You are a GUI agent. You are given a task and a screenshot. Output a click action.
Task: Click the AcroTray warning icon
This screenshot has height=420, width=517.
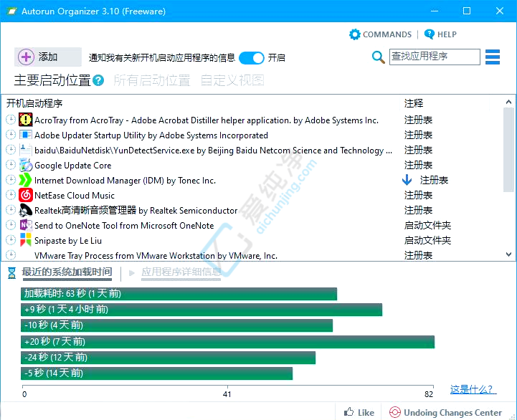point(25,120)
